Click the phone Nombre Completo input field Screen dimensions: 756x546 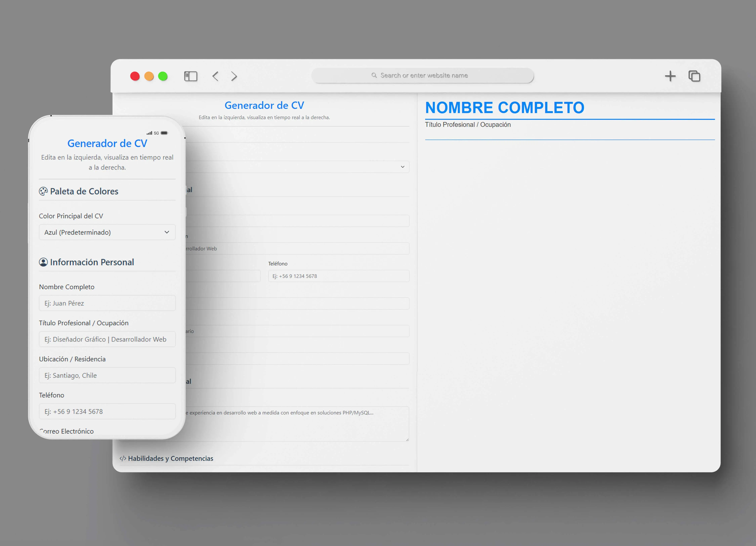(x=107, y=303)
